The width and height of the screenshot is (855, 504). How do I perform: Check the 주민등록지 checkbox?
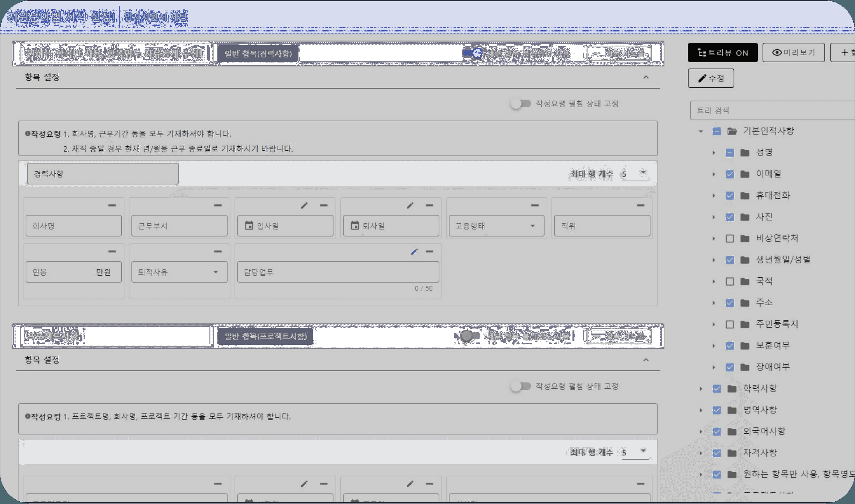pyautogui.click(x=729, y=324)
